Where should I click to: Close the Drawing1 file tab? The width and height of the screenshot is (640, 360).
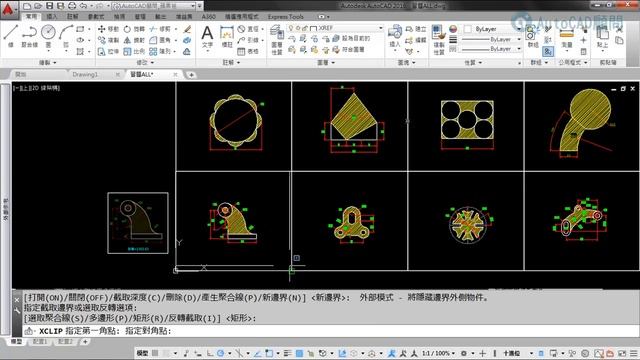(x=118, y=75)
